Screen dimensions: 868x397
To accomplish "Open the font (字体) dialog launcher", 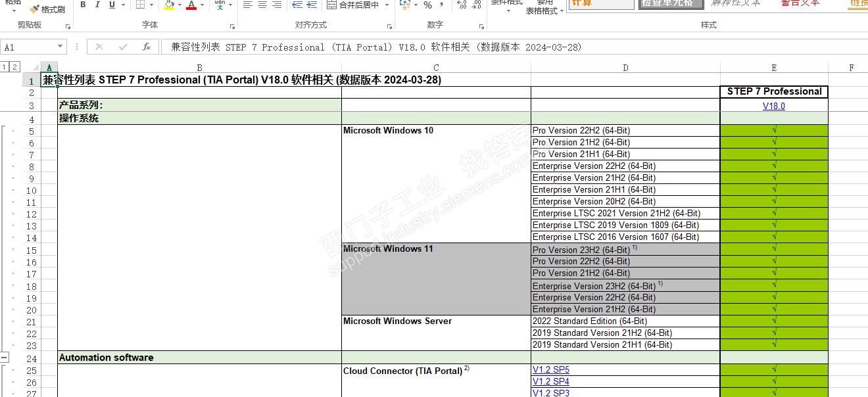I will 232,26.
